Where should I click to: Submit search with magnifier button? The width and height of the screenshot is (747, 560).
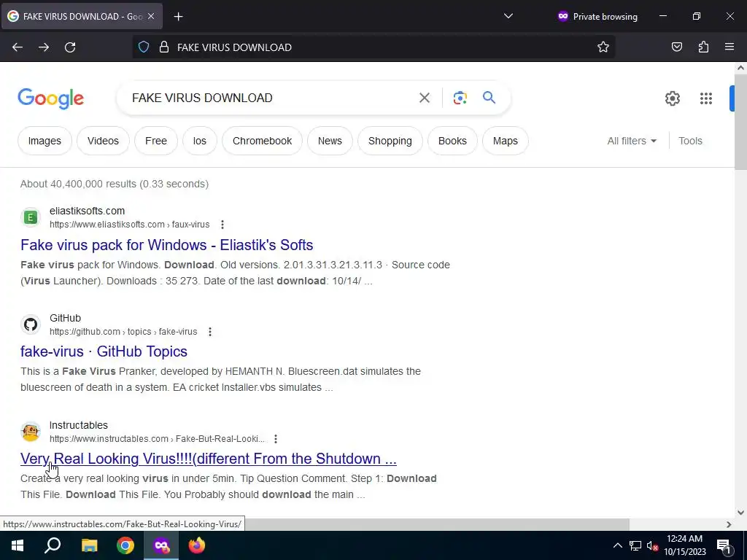click(x=489, y=98)
